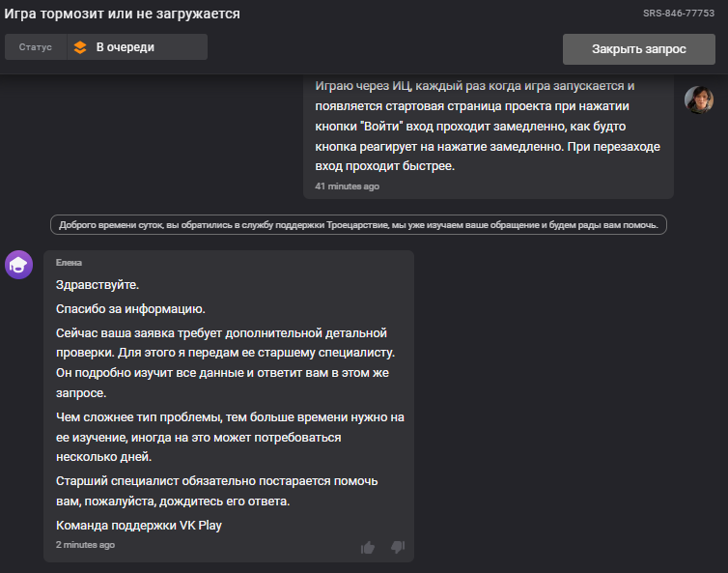This screenshot has height=573, width=728.
Task: Click the thumbs down icon on Elena's reply
Action: [x=398, y=547]
